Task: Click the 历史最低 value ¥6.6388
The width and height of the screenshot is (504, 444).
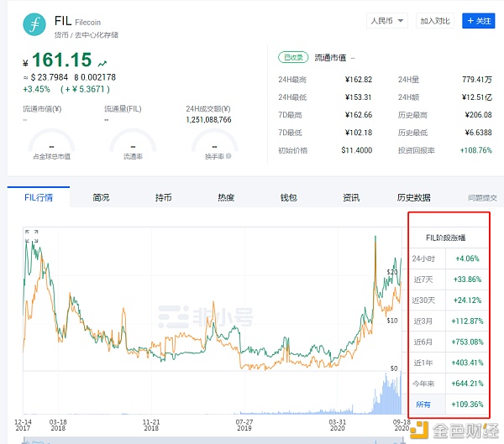Action: (479, 133)
